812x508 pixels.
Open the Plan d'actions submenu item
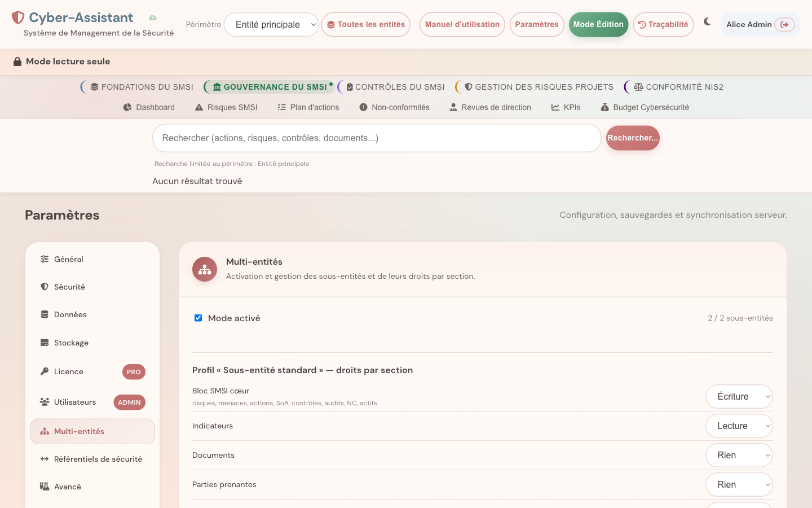[x=308, y=107]
